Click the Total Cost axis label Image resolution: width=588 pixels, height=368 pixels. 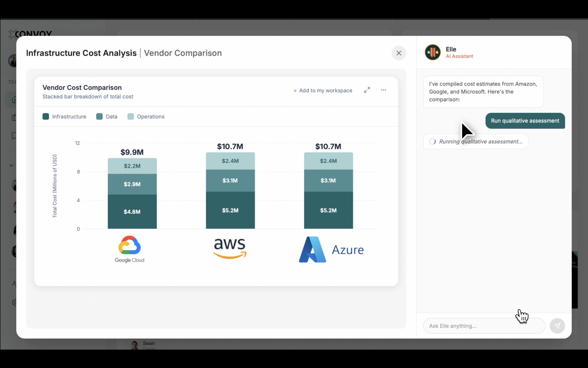tap(55, 186)
